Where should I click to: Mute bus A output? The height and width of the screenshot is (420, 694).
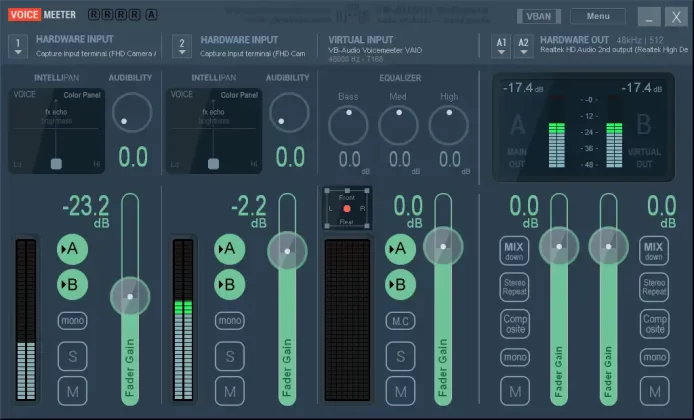(x=515, y=391)
